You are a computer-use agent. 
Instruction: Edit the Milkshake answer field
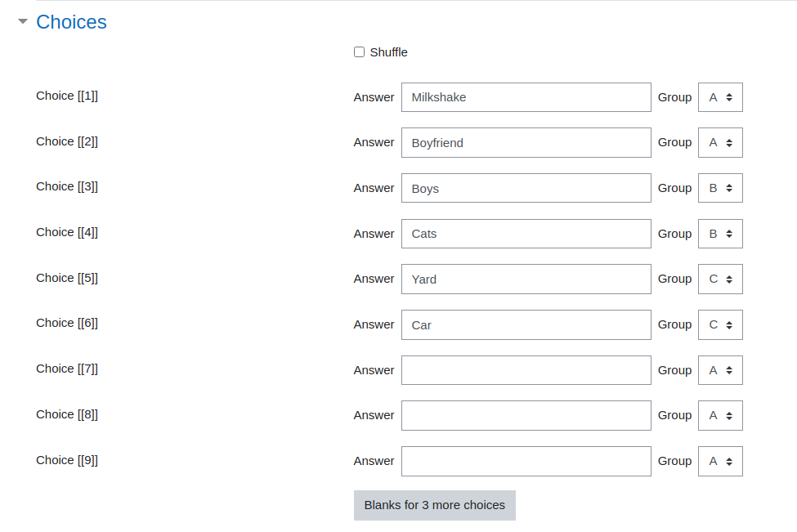pyautogui.click(x=526, y=97)
